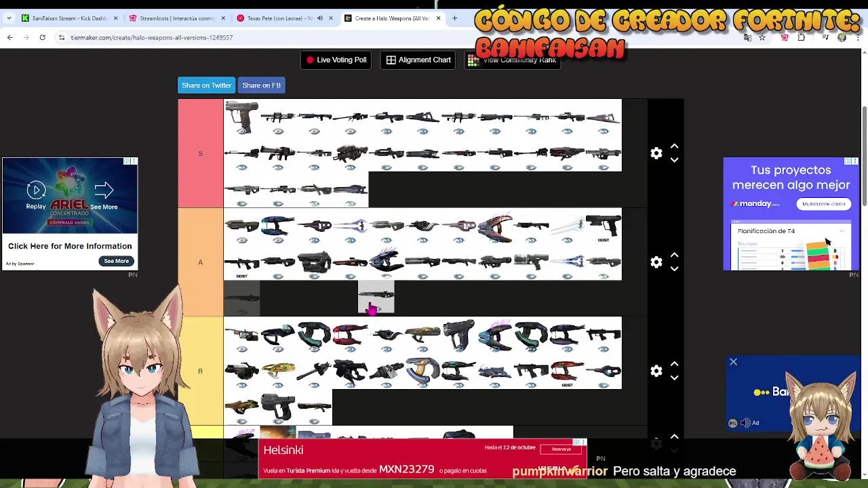Move the S tier row down

[674, 160]
